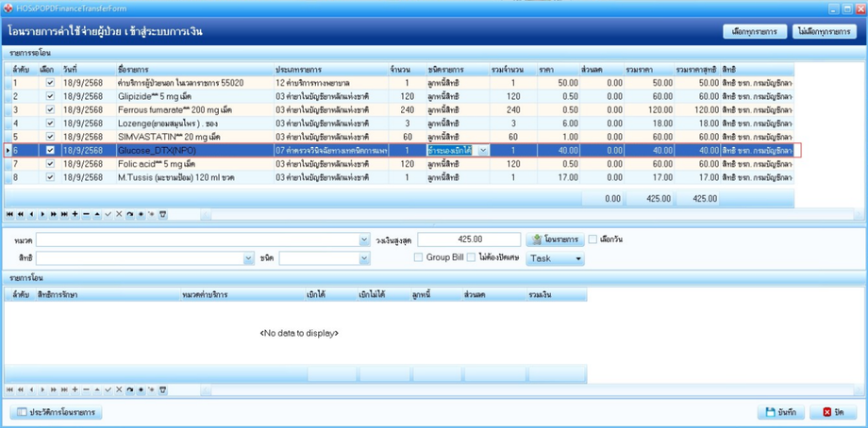The image size is (868, 428).
Task: Go to bookmark icon in รายการรอโอน navigator
Action: pos(151,213)
